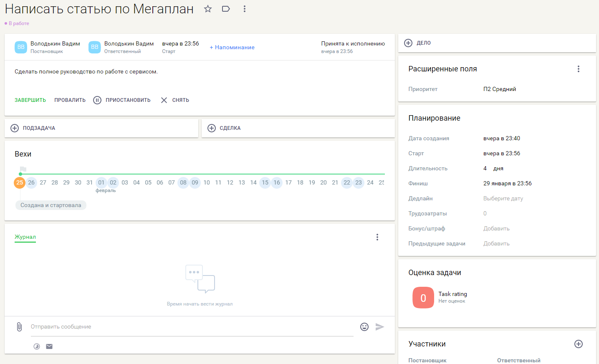Open the П2 Средний priority field
Viewport: 599px width, 364px height.
point(500,89)
